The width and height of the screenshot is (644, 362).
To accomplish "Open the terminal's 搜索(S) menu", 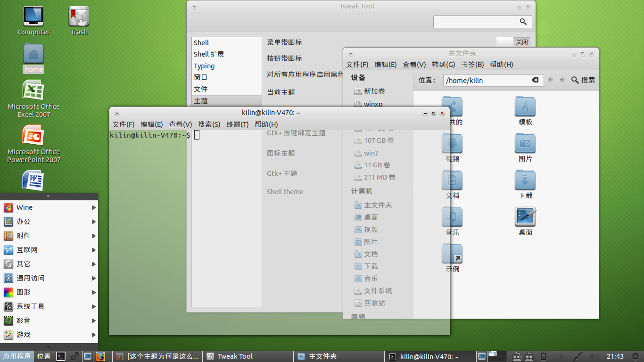I will click(209, 124).
